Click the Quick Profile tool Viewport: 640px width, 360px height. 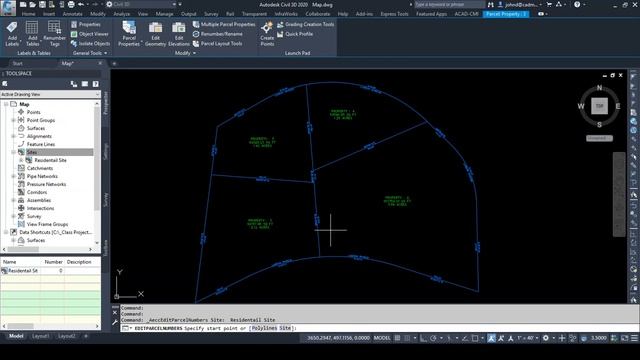(x=295, y=34)
